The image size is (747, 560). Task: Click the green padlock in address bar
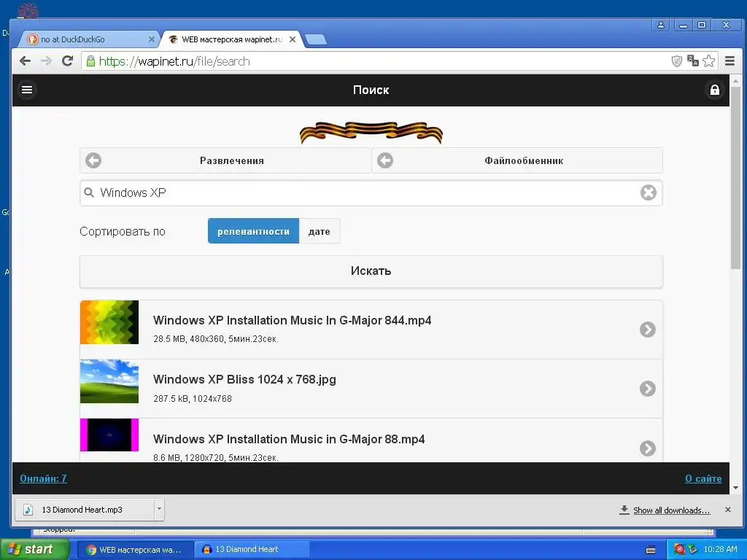[x=90, y=61]
